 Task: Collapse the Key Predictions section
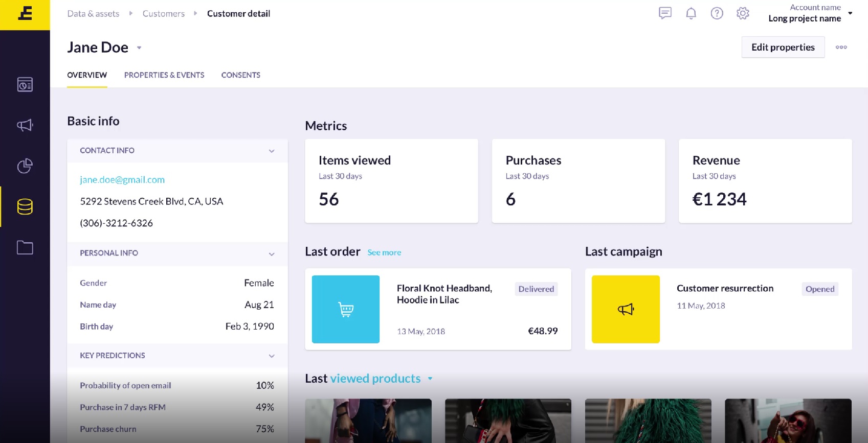click(272, 356)
